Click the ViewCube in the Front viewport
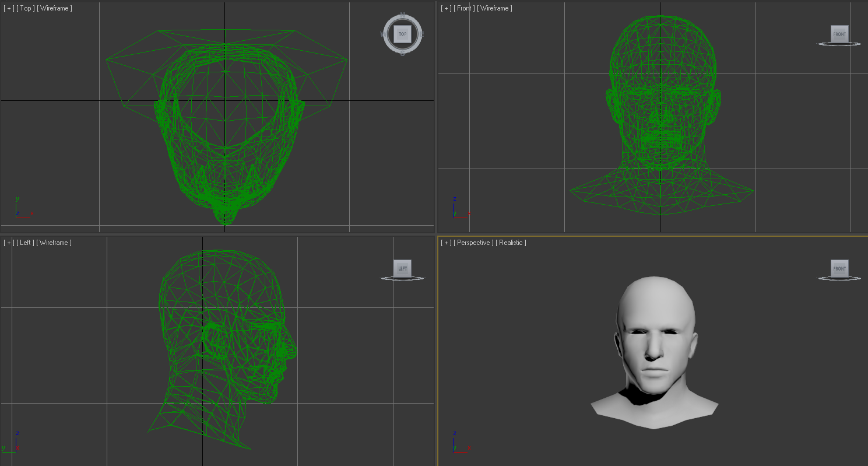Screen dimensions: 868x466 (x=839, y=34)
